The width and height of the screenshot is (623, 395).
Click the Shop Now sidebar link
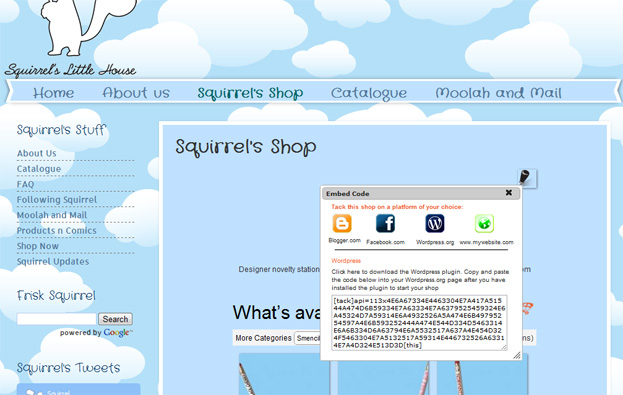38,246
